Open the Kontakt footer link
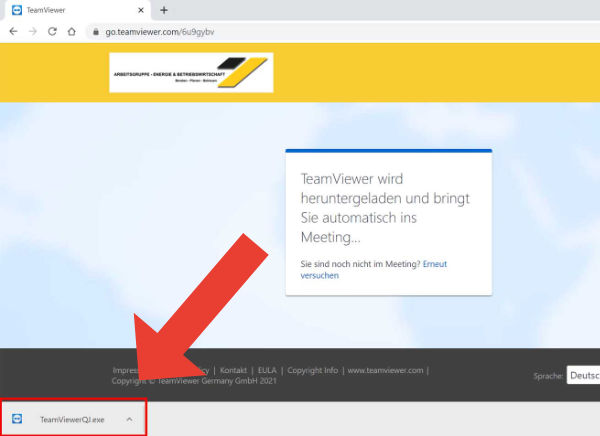Image resolution: width=600 pixels, height=436 pixels. [x=233, y=370]
